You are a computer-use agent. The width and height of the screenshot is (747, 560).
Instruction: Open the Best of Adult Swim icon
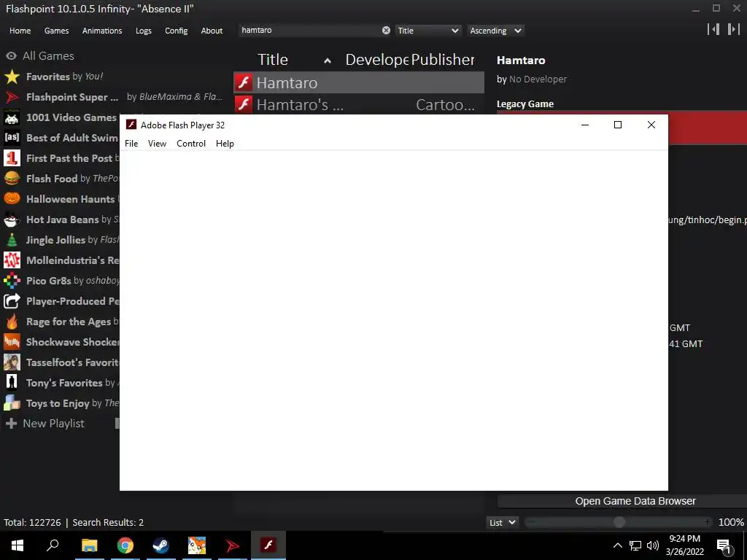pos(12,138)
